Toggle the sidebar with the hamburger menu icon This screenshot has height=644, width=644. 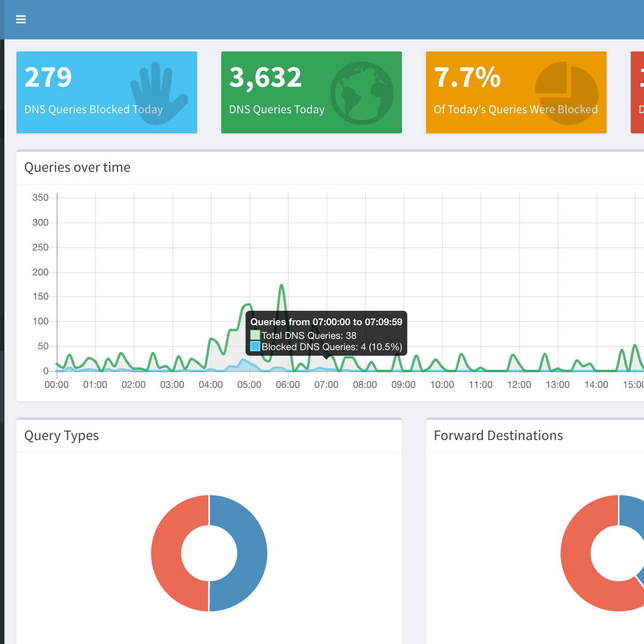21,19
